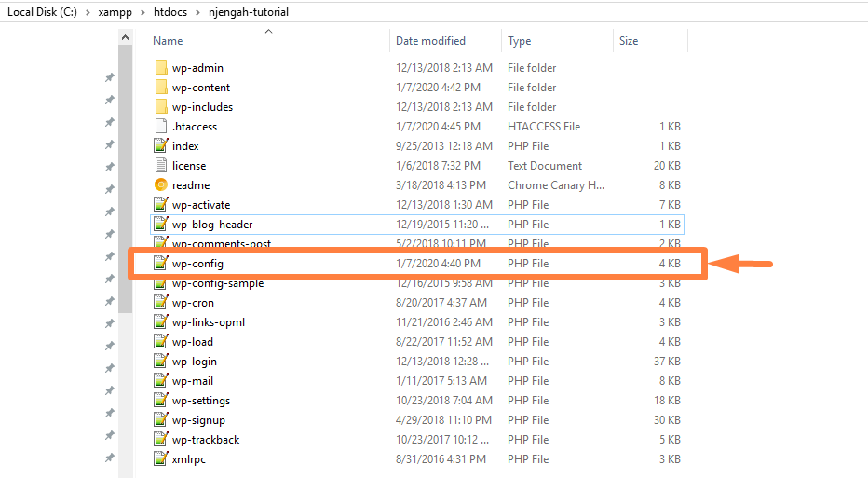Screen dimensions: 868x478
Task: Click File folder type for wp-includes
Action: pos(532,107)
